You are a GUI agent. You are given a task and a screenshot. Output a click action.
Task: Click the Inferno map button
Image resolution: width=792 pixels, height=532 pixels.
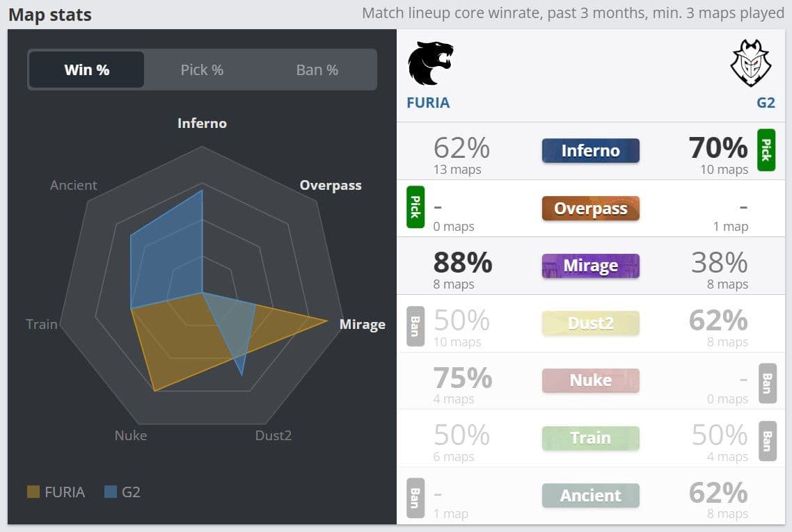590,151
